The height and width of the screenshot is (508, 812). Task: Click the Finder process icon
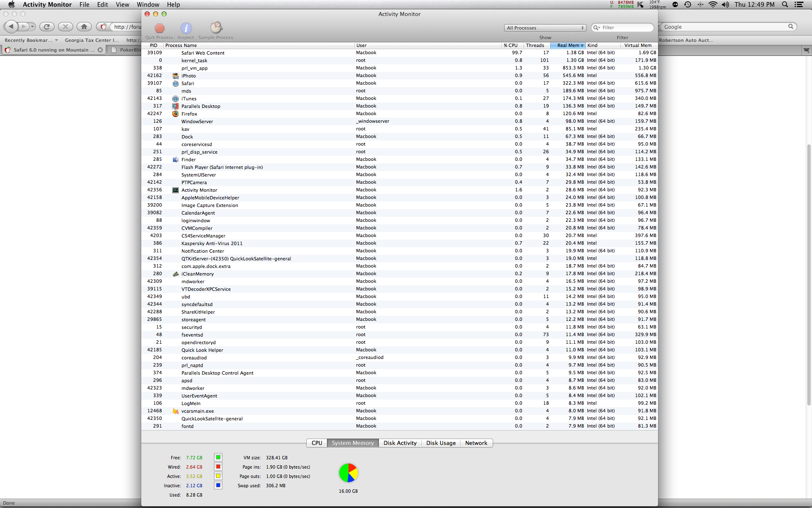[x=176, y=160]
